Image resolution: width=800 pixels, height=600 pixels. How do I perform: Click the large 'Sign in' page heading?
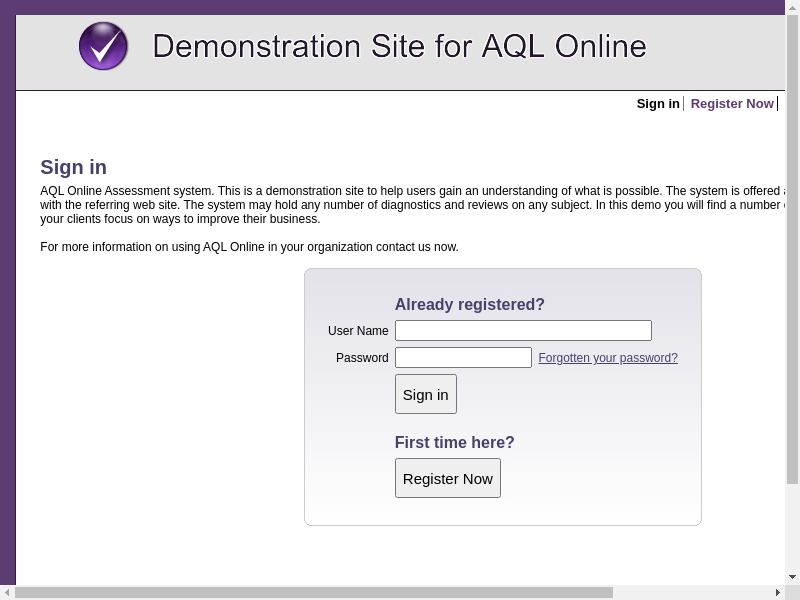click(x=73, y=167)
